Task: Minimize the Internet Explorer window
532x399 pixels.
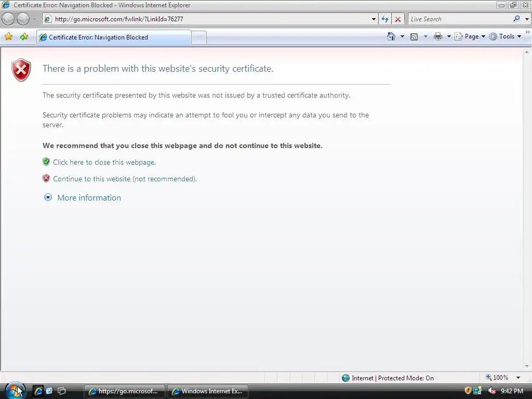Action: [x=502, y=5]
